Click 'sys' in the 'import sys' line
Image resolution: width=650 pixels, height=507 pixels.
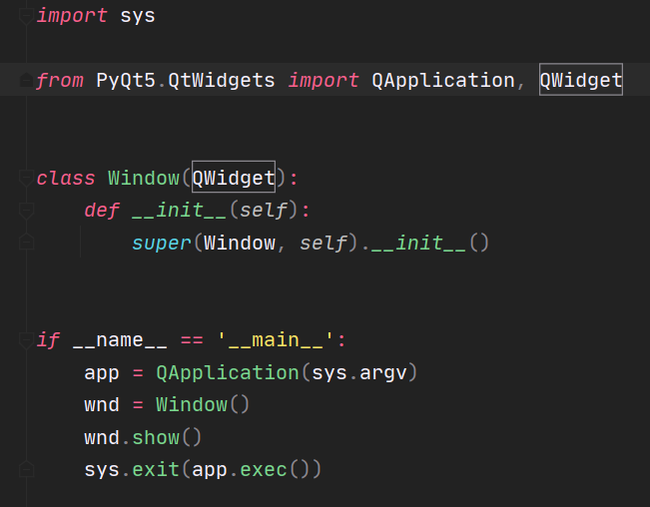point(138,16)
